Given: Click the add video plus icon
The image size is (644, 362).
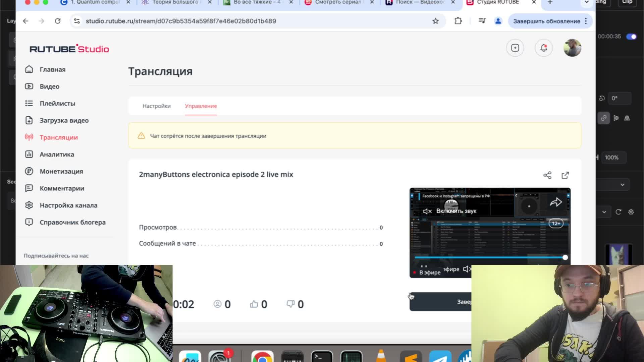Looking at the screenshot, I should (515, 48).
